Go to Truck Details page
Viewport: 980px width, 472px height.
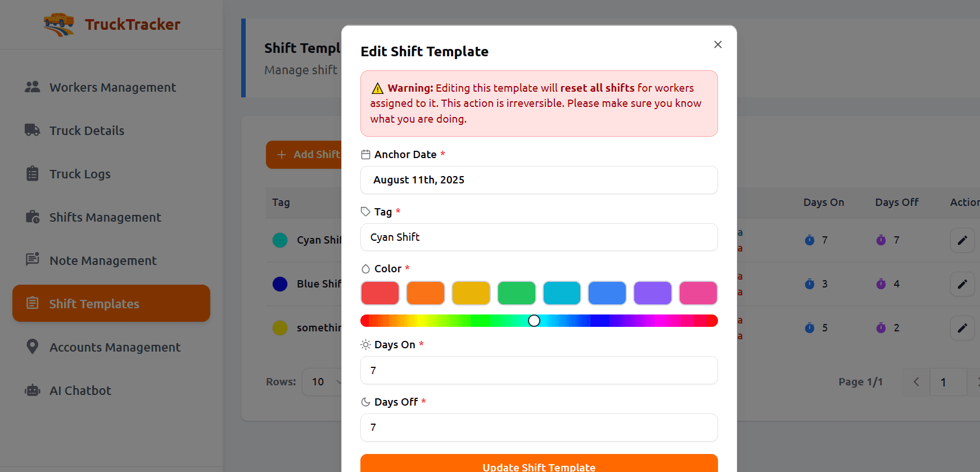(x=87, y=131)
